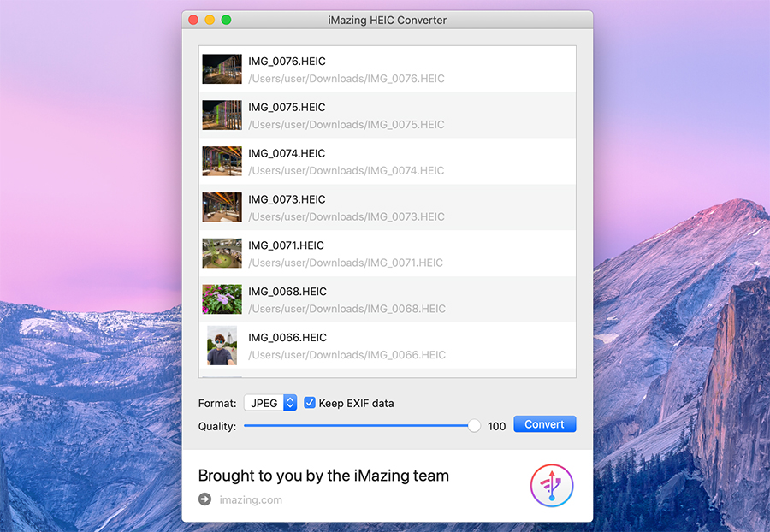Click path /Users/user/Downloads/IMG_0075.HEIC

coord(346,125)
